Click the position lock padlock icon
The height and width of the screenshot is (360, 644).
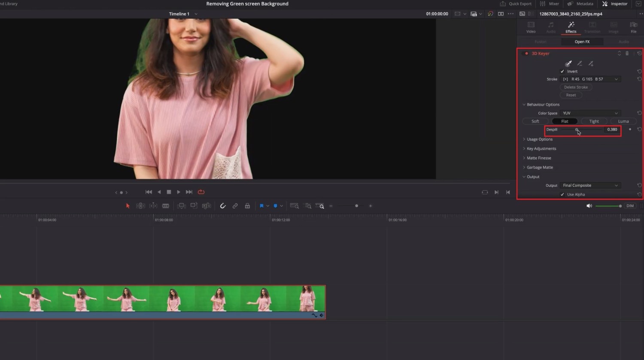(x=247, y=206)
